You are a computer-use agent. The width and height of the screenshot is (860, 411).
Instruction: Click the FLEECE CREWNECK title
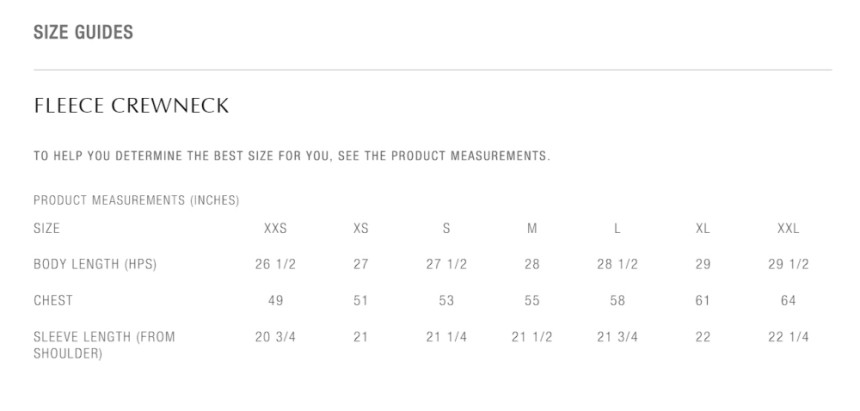point(131,106)
